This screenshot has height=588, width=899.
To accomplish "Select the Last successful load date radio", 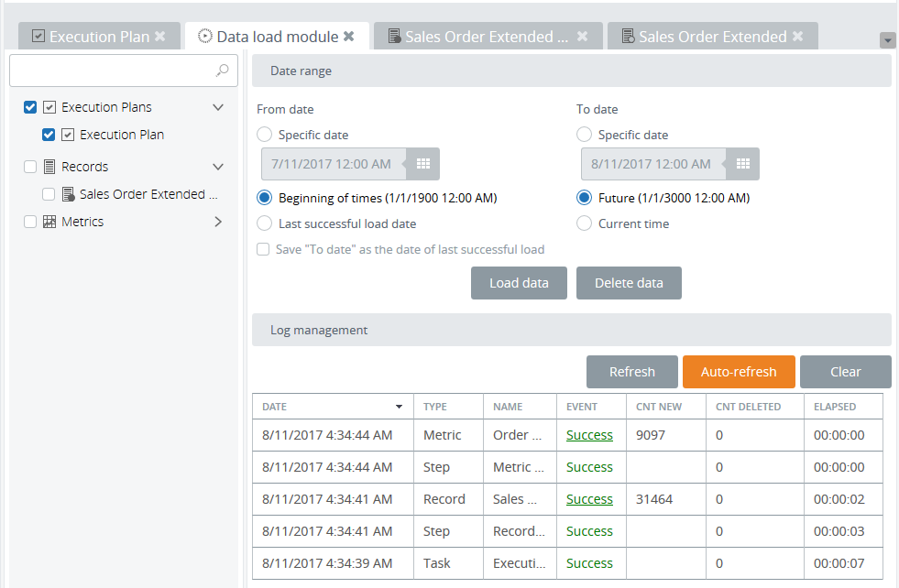I will coord(264,223).
